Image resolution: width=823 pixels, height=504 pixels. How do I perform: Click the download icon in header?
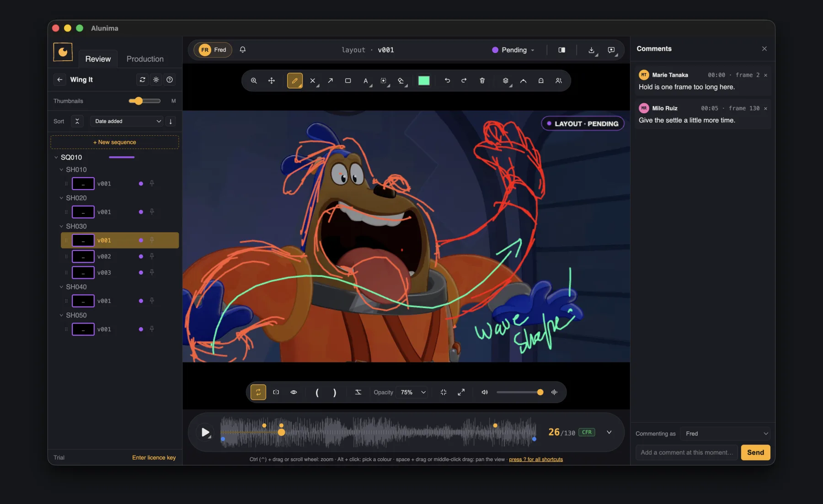[592, 50]
